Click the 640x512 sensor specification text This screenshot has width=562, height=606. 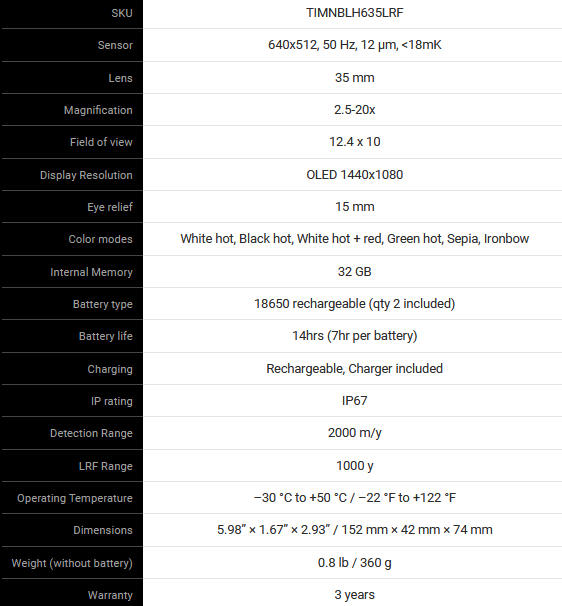tap(354, 45)
